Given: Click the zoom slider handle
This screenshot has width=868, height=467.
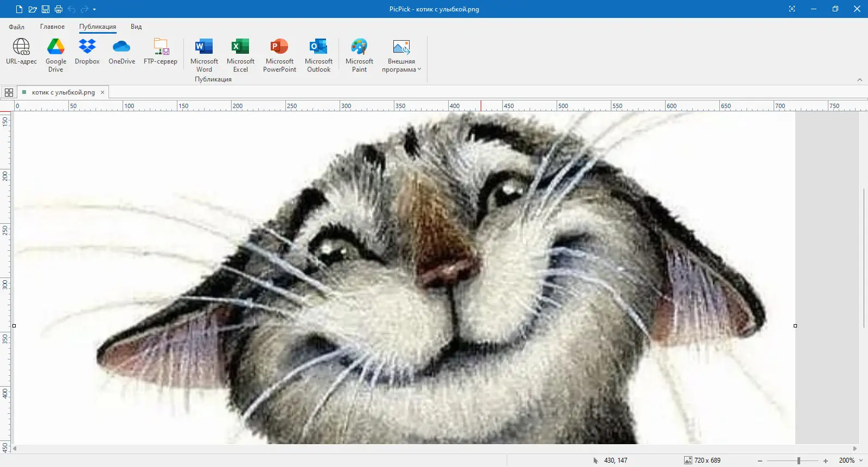Looking at the screenshot, I should [799, 460].
